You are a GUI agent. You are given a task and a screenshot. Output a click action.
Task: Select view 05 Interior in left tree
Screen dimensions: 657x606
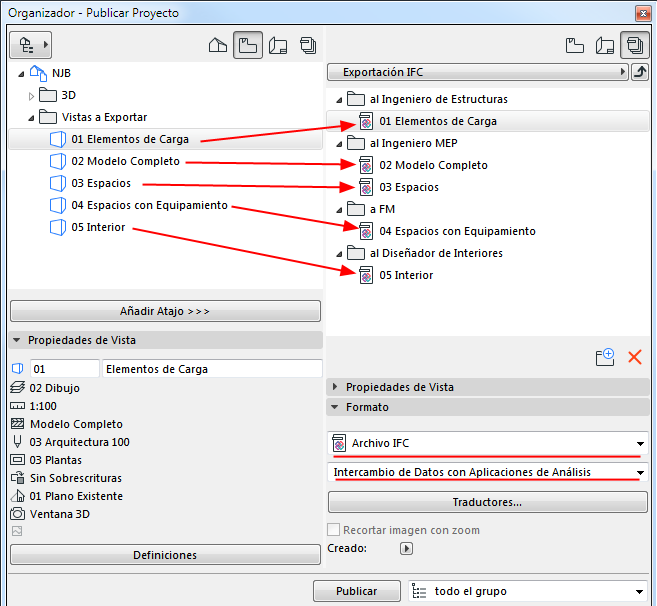(87, 227)
